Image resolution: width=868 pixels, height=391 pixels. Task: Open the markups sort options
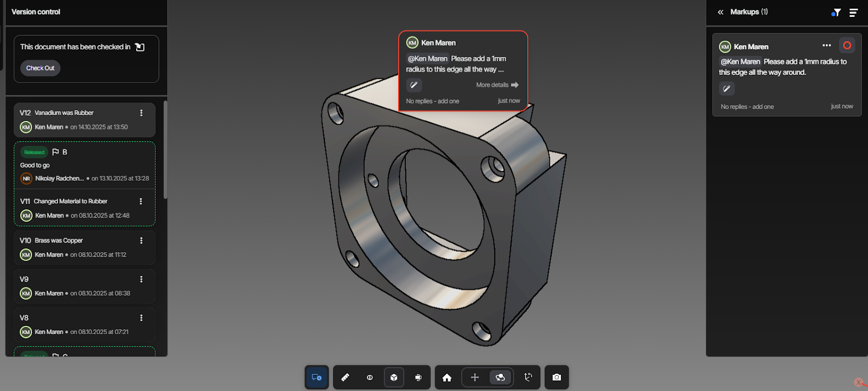[x=853, y=12]
